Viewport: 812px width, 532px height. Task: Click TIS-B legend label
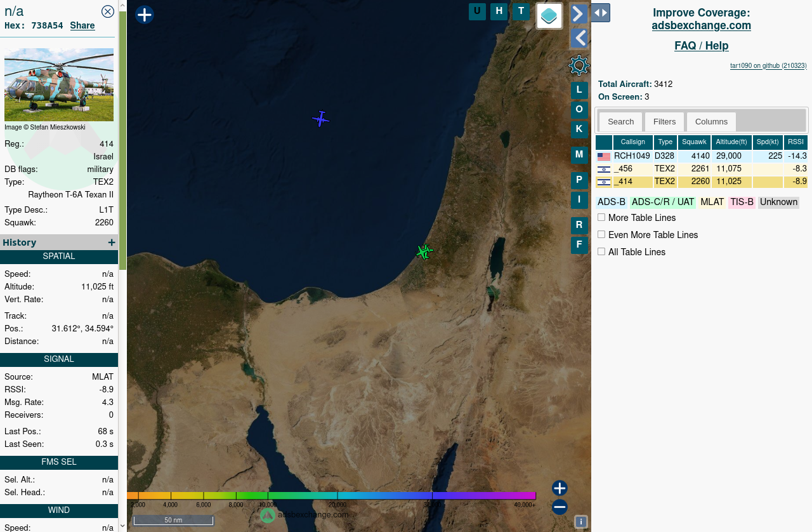[x=742, y=203]
